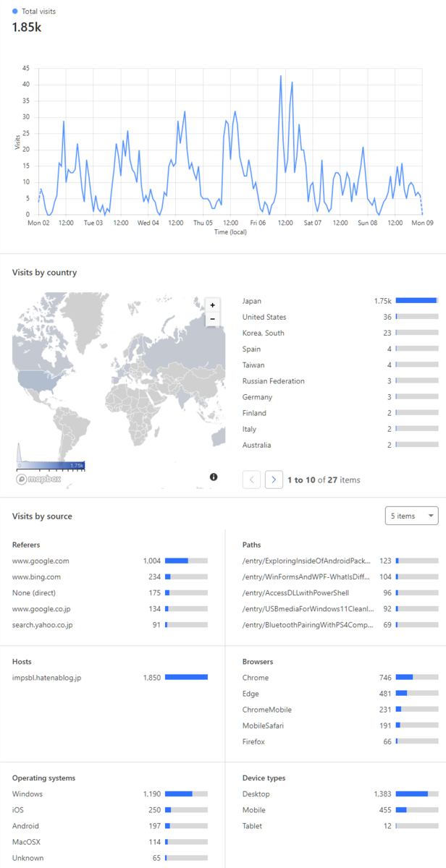Select Spain country row
This screenshot has width=446, height=868.
pyautogui.click(x=340, y=349)
